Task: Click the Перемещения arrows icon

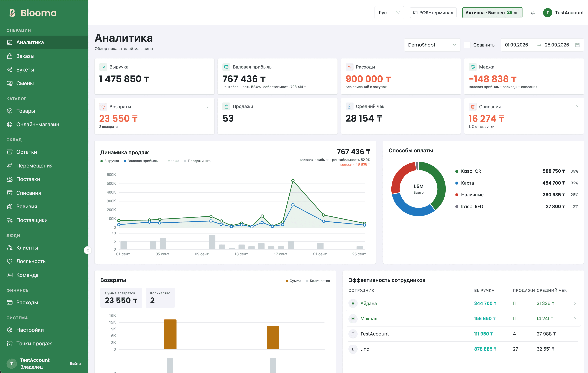Action: point(10,166)
